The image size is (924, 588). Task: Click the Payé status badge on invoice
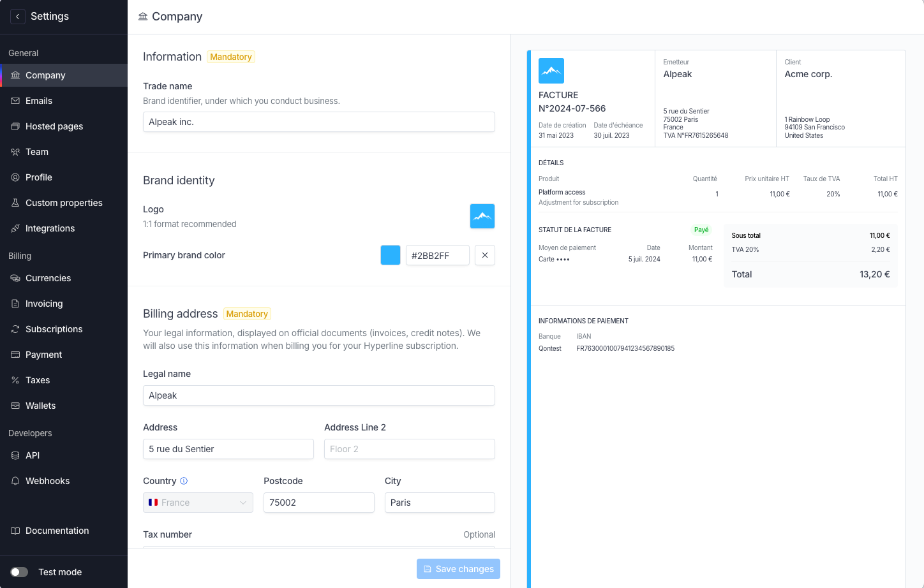pos(701,230)
